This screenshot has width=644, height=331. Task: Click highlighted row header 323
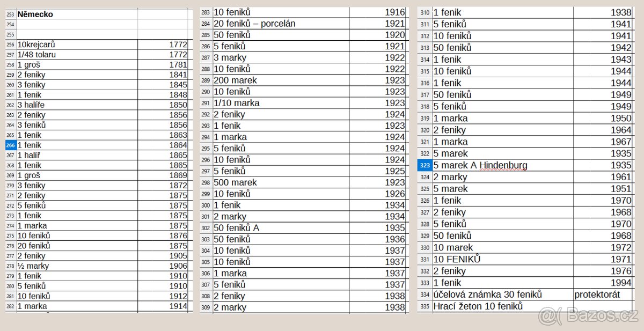click(425, 165)
